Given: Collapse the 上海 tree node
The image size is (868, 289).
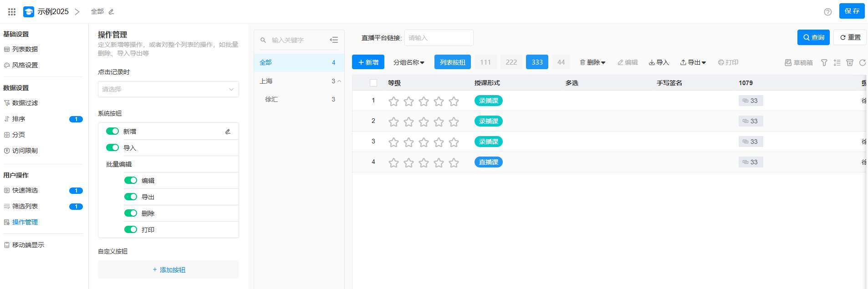Looking at the screenshot, I should pyautogui.click(x=339, y=81).
